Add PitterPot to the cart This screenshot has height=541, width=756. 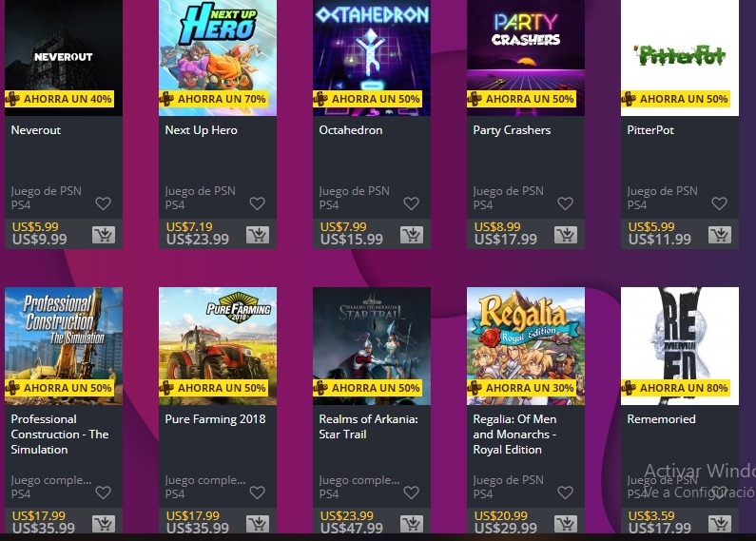(x=720, y=235)
